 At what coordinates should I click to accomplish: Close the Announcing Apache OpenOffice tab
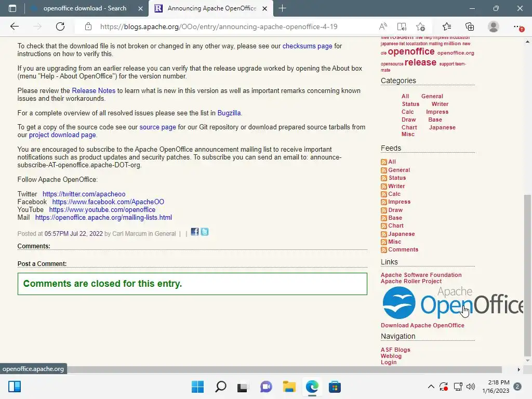tap(264, 8)
